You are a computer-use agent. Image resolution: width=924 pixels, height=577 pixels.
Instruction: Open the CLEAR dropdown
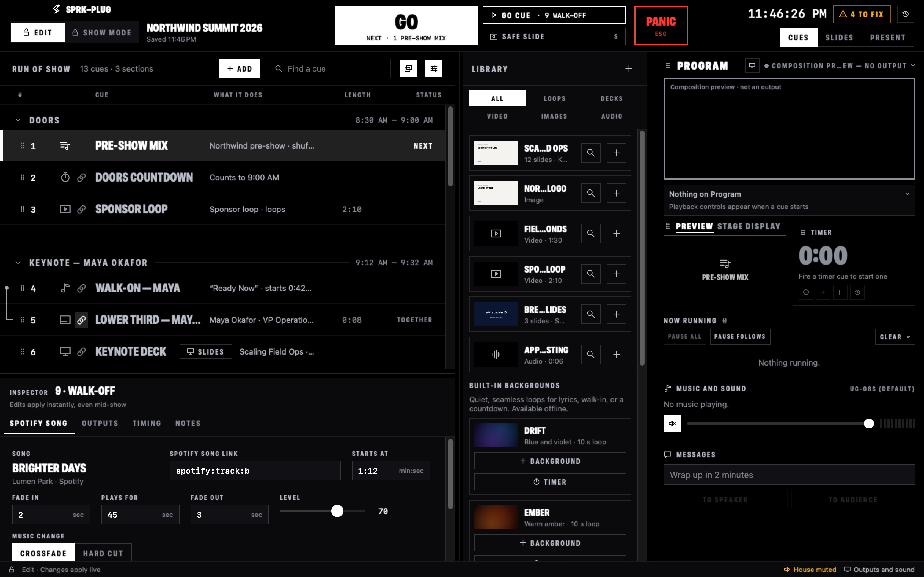(895, 337)
